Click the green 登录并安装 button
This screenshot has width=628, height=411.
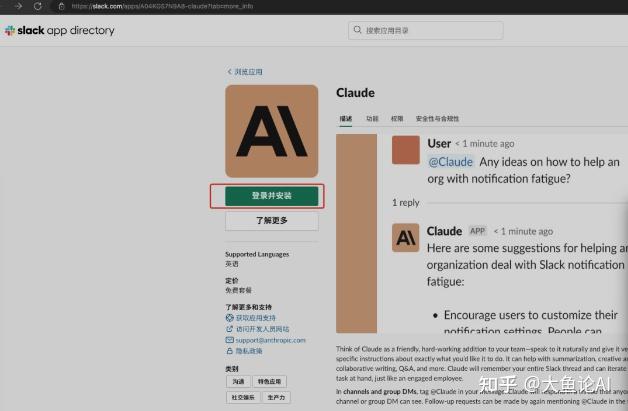pos(272,196)
